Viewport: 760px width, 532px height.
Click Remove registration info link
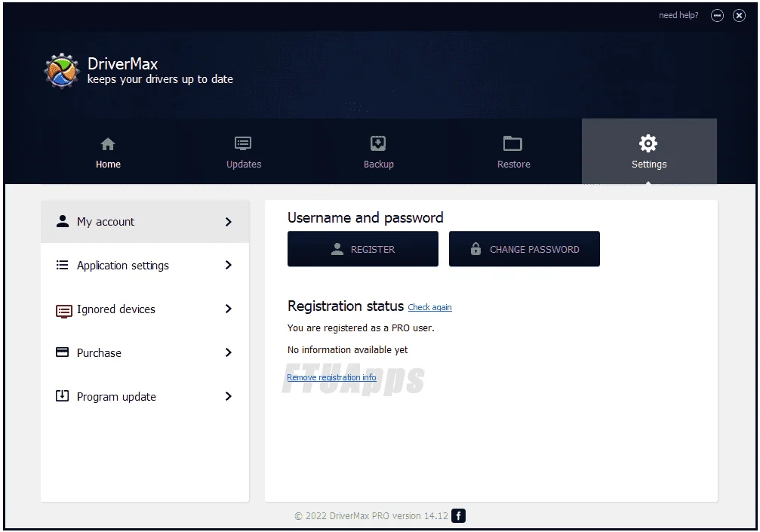click(331, 377)
